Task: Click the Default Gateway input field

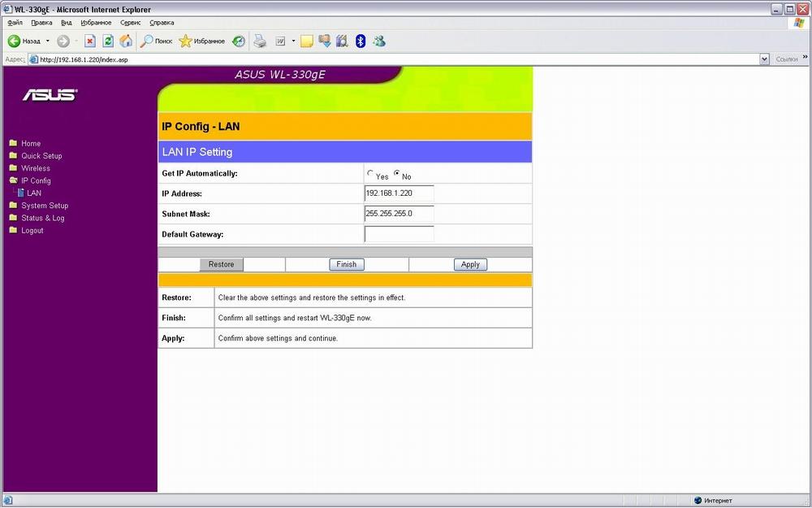Action: (399, 234)
